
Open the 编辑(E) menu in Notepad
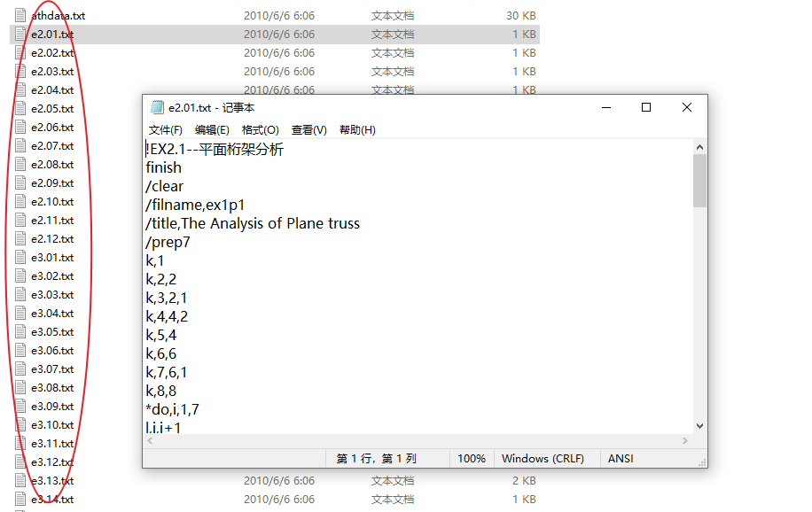(x=212, y=130)
